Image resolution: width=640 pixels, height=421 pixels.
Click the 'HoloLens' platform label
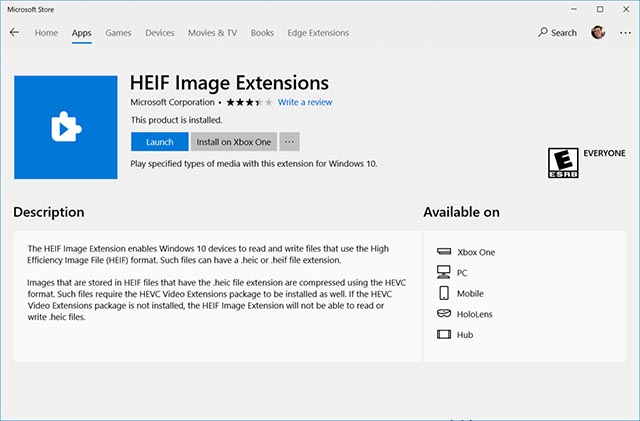click(475, 314)
